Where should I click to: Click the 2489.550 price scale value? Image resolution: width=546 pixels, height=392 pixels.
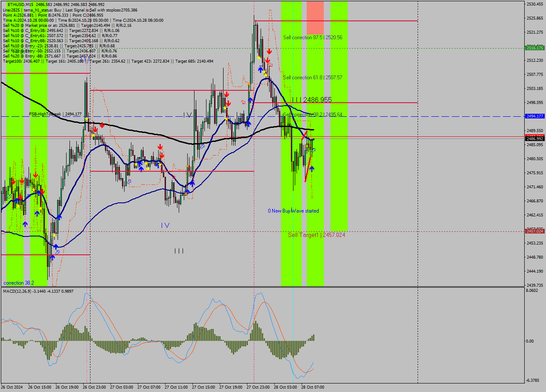point(535,131)
